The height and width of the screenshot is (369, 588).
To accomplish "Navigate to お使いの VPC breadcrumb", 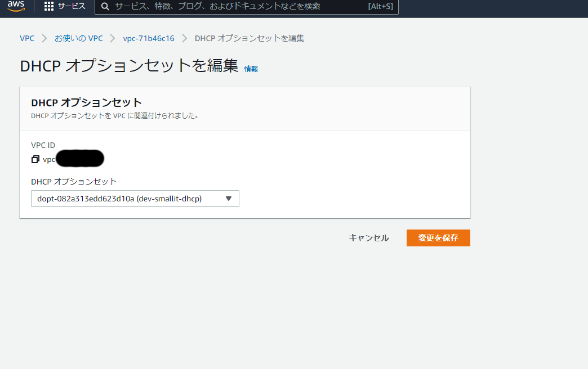I will 79,38.
